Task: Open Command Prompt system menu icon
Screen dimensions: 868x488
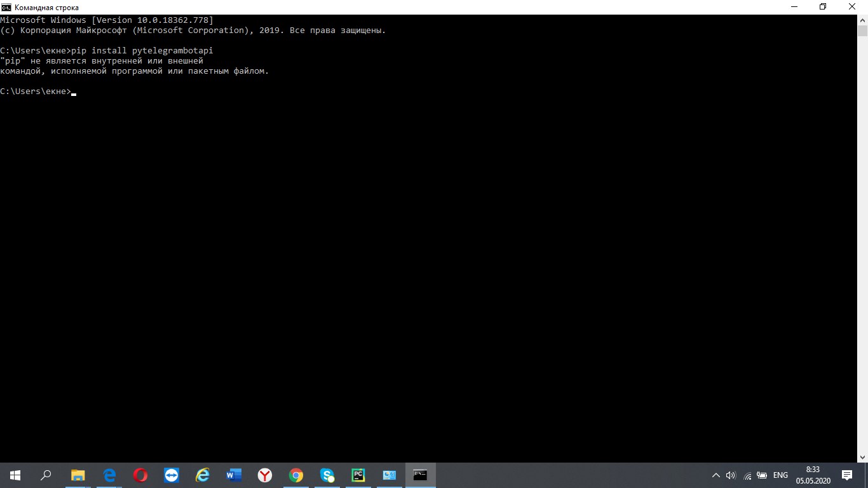Action: [6, 7]
